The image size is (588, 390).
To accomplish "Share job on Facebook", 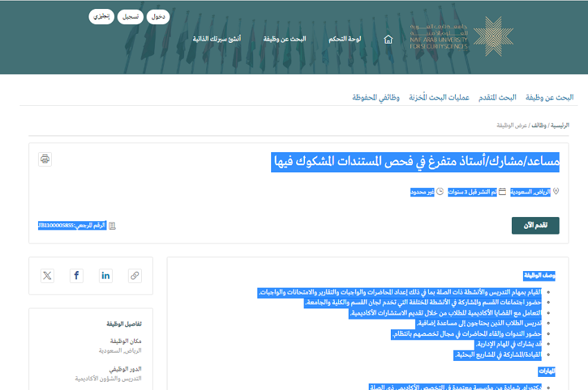I will (76, 276).
